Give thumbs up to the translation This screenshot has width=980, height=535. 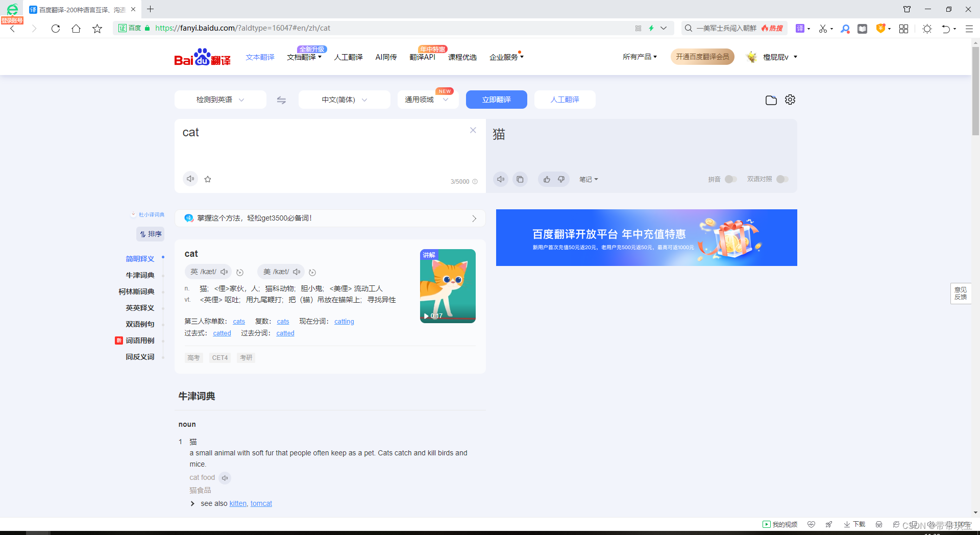(546, 179)
